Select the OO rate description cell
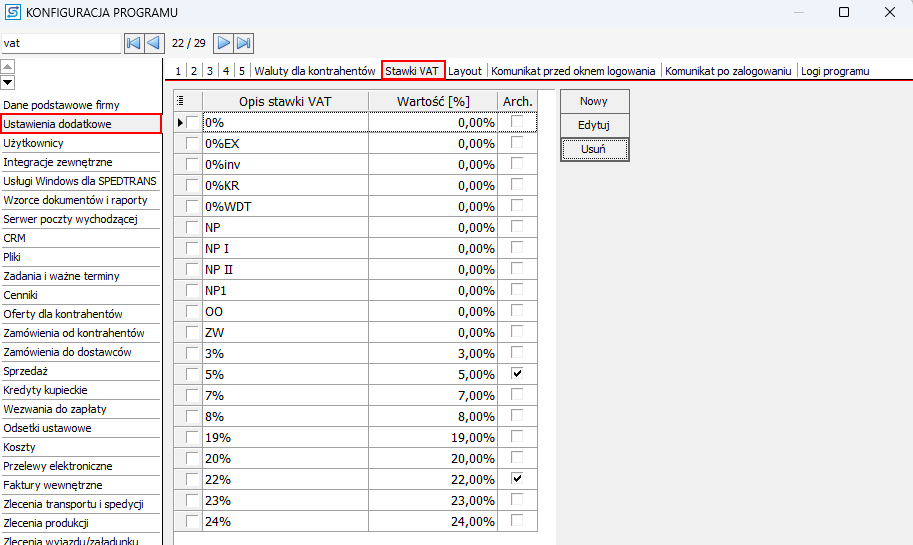Screen dimensions: 913x545 (285, 311)
